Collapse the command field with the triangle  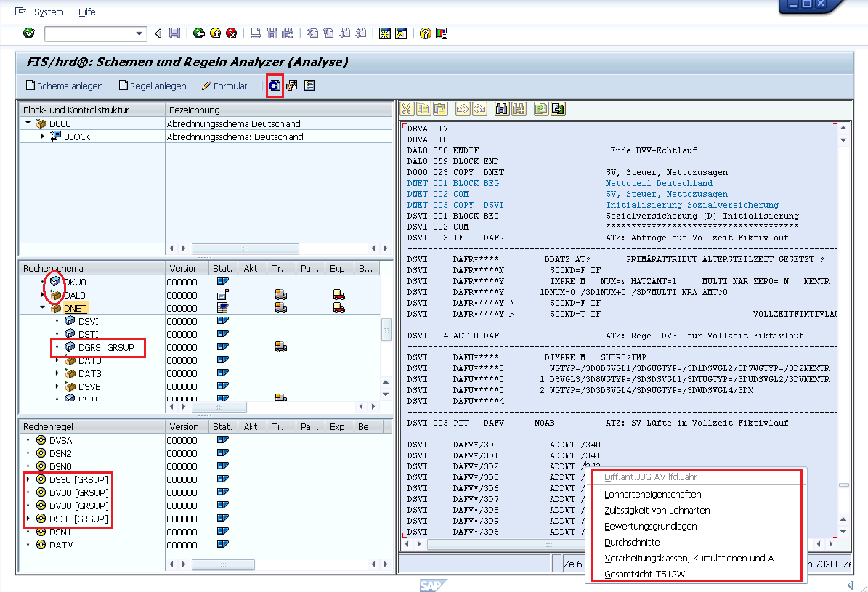coord(158,34)
